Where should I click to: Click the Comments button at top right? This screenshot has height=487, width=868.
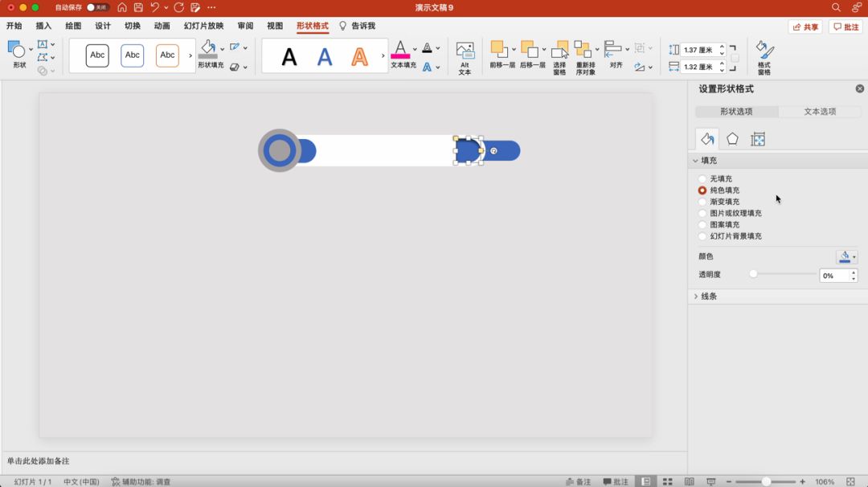845,27
